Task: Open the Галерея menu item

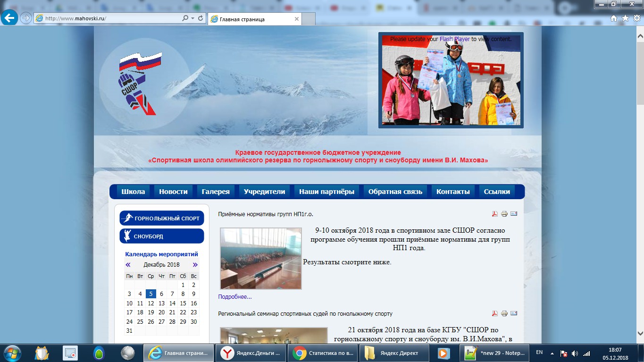Action: (216, 192)
